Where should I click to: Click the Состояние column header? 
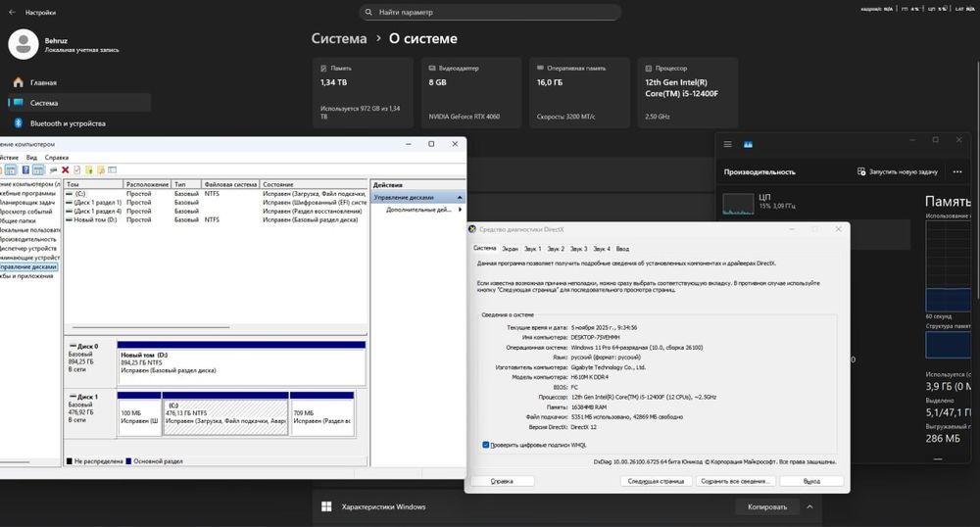click(314, 184)
